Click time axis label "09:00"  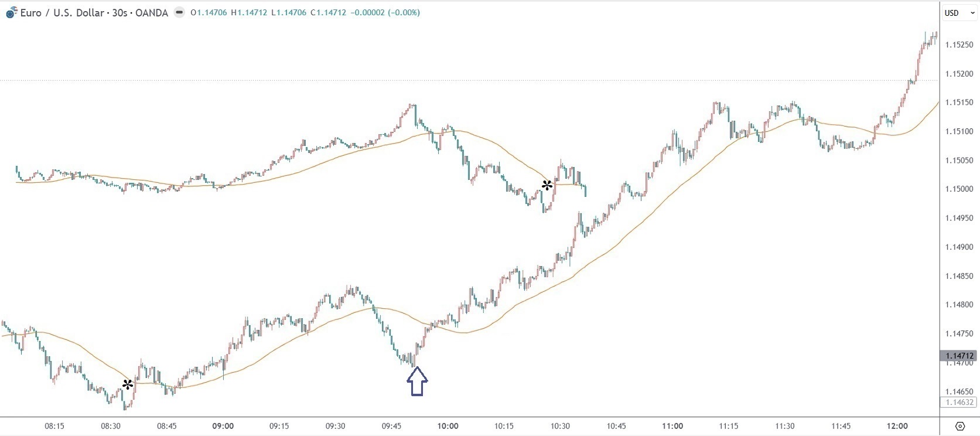223,426
